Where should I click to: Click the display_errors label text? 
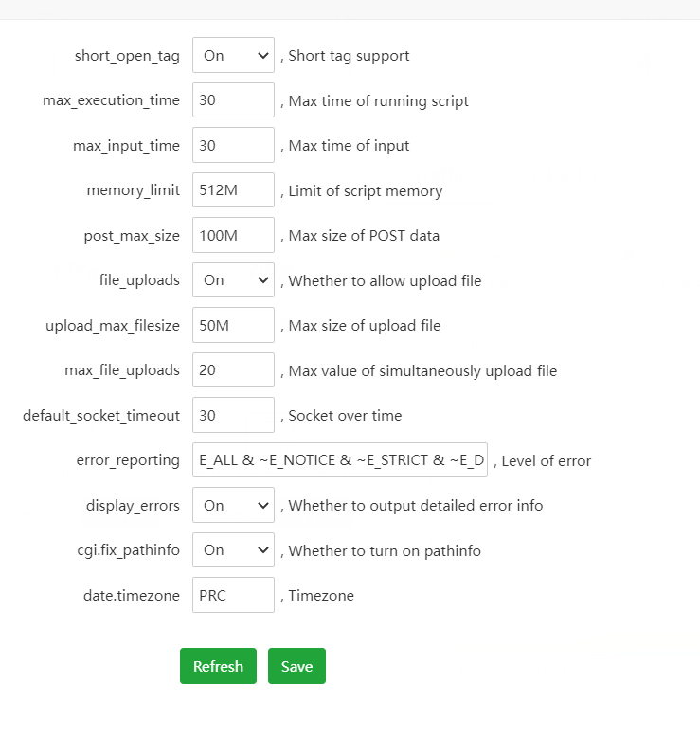click(x=133, y=505)
